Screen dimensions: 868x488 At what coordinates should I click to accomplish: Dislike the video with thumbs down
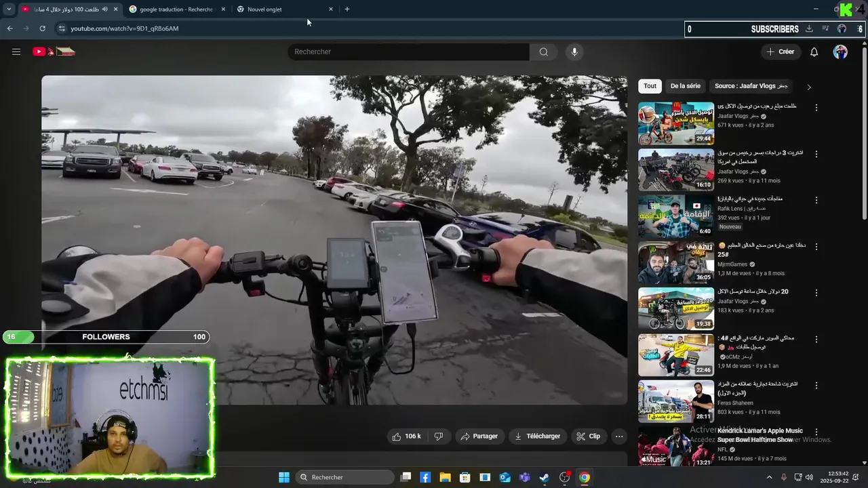(x=439, y=436)
